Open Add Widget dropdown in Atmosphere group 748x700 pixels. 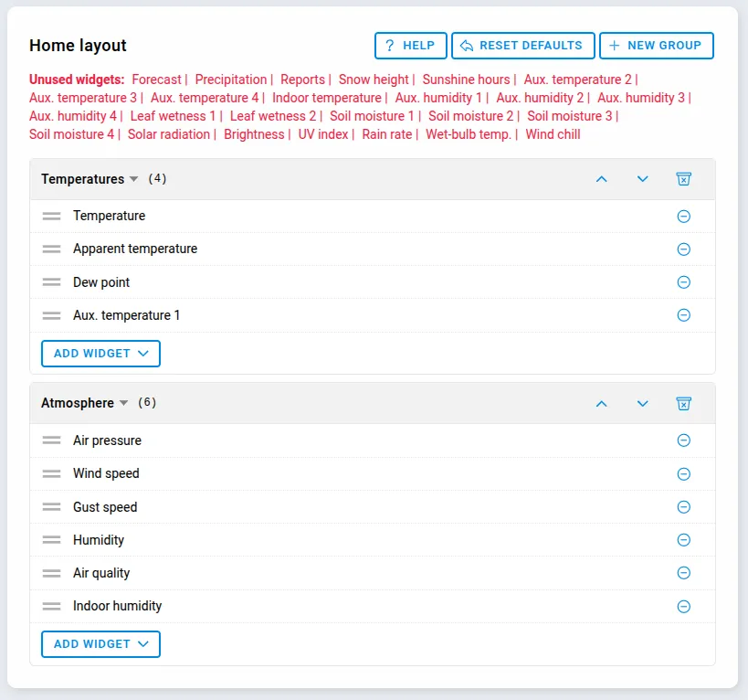point(100,644)
